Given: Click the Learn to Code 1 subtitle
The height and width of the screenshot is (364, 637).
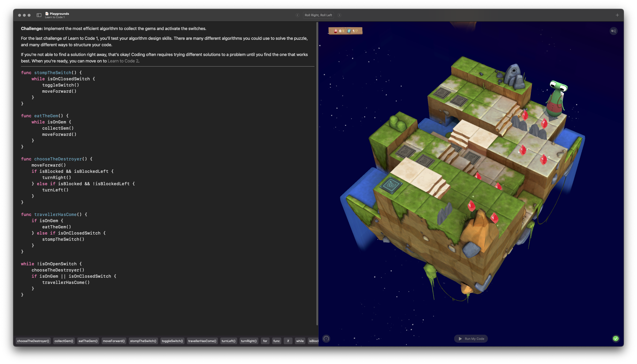Looking at the screenshot, I should click(55, 17).
